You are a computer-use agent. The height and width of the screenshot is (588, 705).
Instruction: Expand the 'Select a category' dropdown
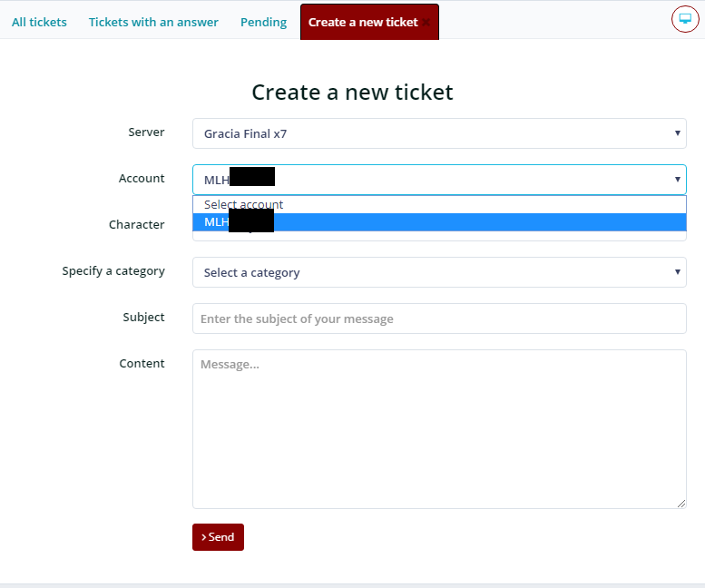click(x=439, y=272)
